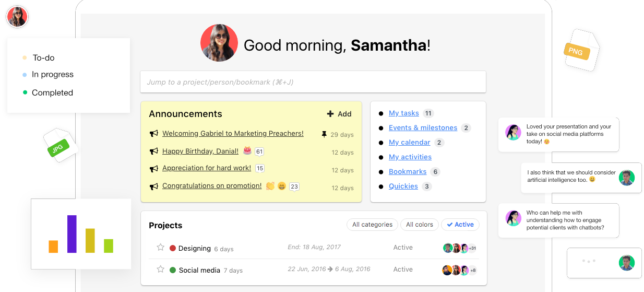Viewport: 644px width, 292px height.
Task: Click Active status in the Designing row
Action: pyautogui.click(x=403, y=247)
